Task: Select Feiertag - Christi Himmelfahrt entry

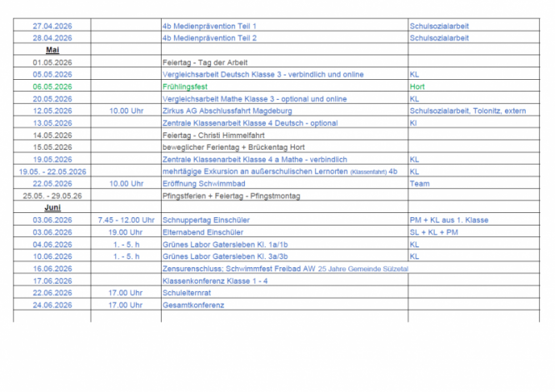Action: click(x=213, y=136)
